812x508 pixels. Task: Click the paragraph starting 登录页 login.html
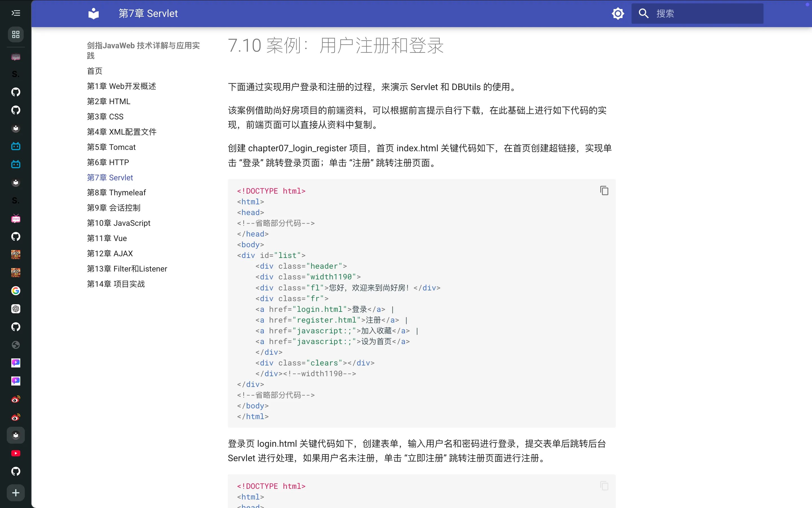point(417,451)
